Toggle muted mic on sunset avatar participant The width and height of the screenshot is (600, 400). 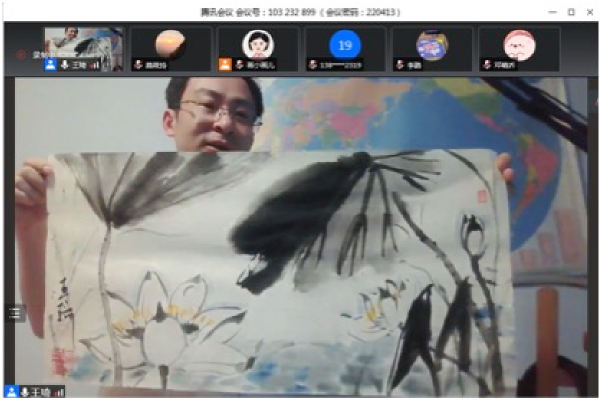(138, 65)
